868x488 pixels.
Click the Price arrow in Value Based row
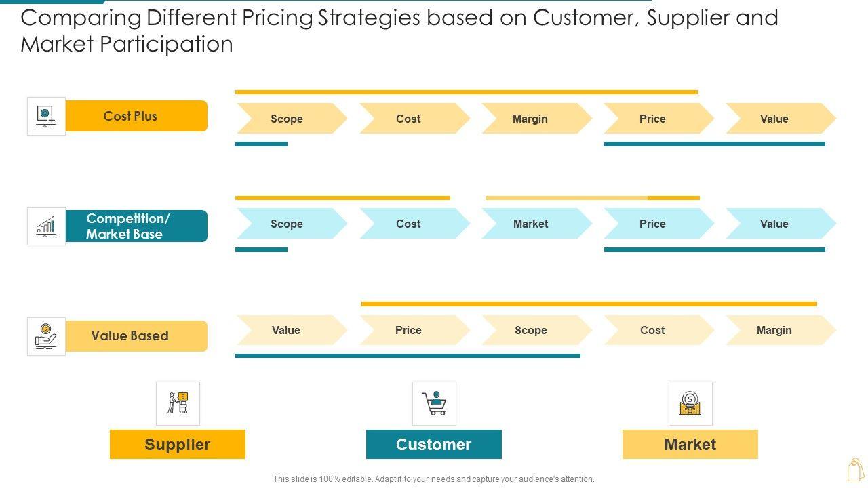(408, 330)
